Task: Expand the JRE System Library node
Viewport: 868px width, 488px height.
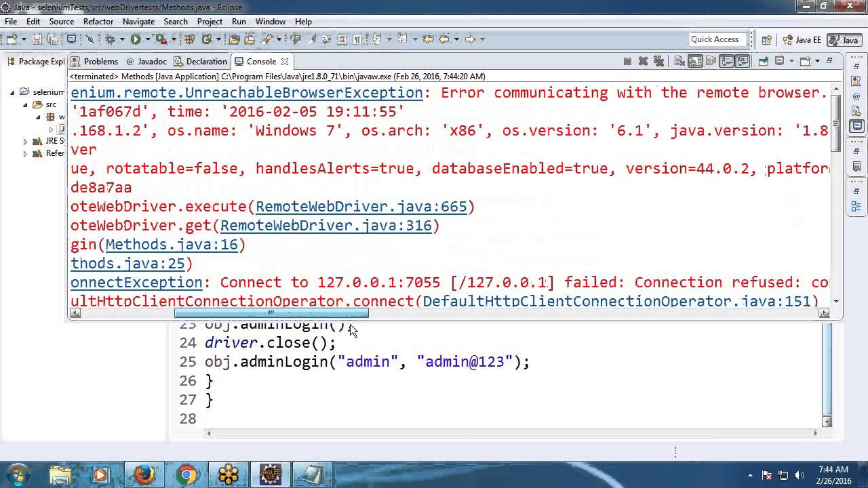Action: (x=26, y=141)
